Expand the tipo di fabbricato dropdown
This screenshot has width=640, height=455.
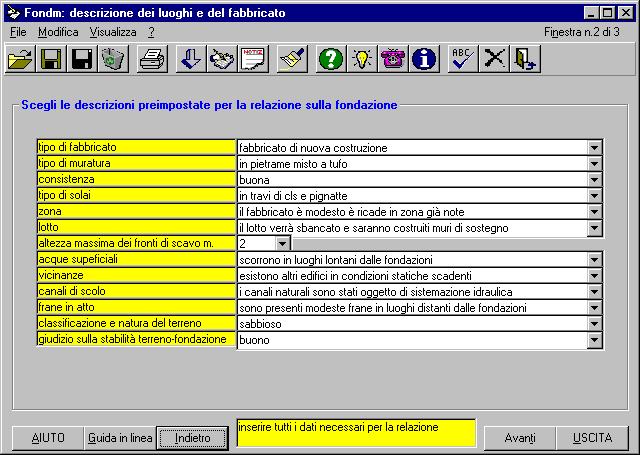[x=595, y=148]
